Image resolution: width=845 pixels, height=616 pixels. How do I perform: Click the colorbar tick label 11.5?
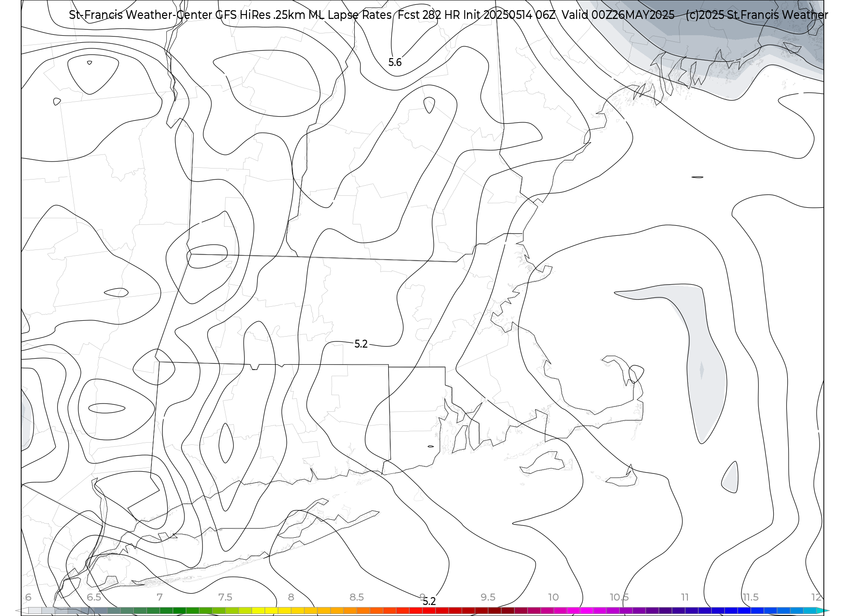750,597
